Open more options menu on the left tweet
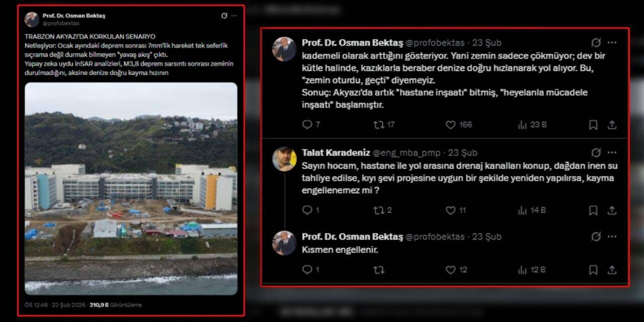The width and height of the screenshot is (644, 322). pyautogui.click(x=234, y=16)
